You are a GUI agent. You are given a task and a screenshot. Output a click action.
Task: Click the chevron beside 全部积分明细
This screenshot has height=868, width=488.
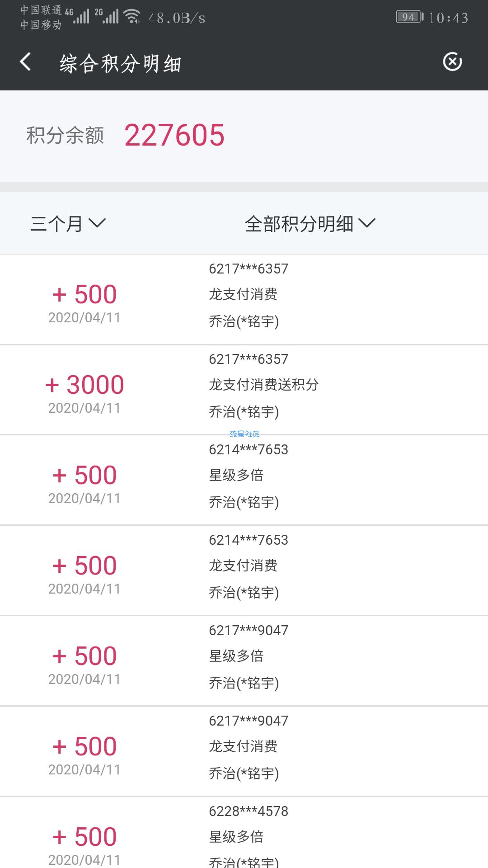click(367, 223)
